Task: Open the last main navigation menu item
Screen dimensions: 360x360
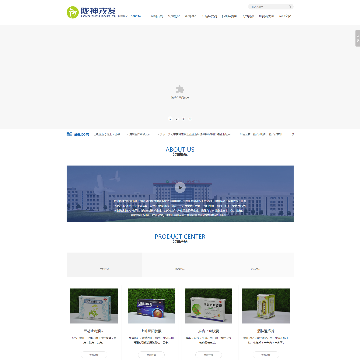Action: pyautogui.click(x=285, y=16)
